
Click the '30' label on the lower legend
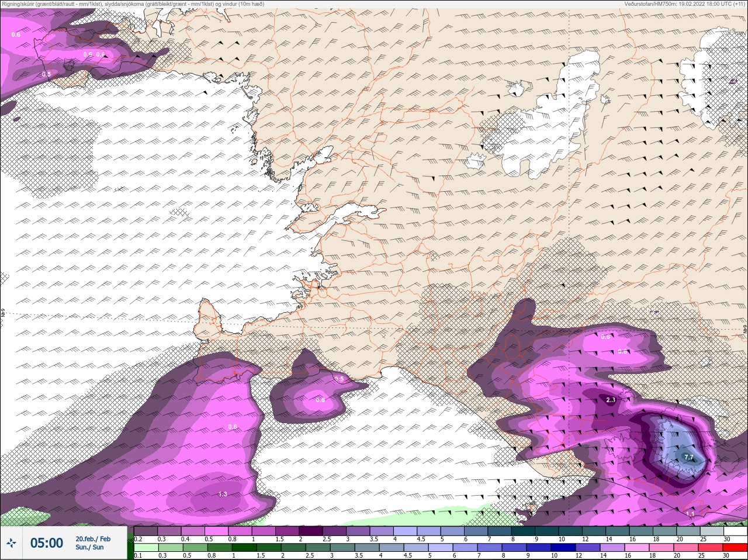(x=726, y=555)
